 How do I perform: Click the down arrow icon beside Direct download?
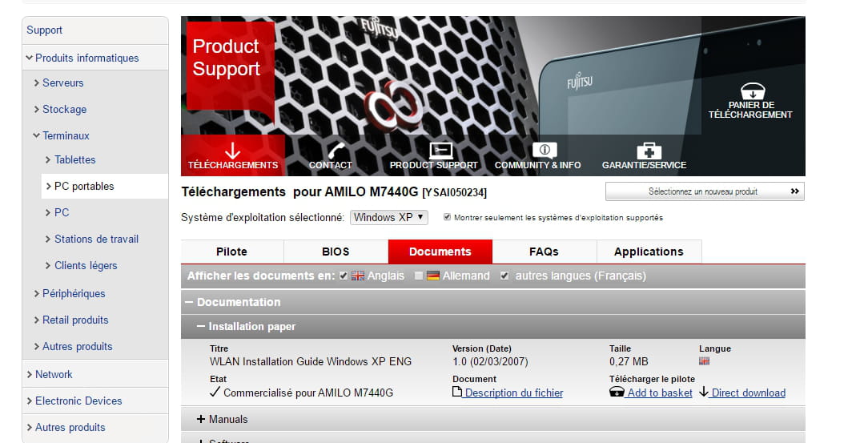point(704,392)
